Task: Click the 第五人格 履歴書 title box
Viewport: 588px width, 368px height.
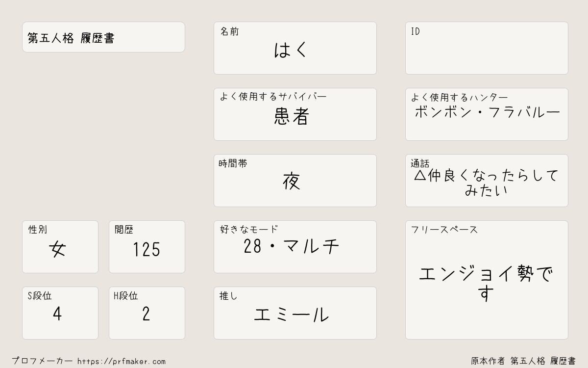Action: point(103,37)
